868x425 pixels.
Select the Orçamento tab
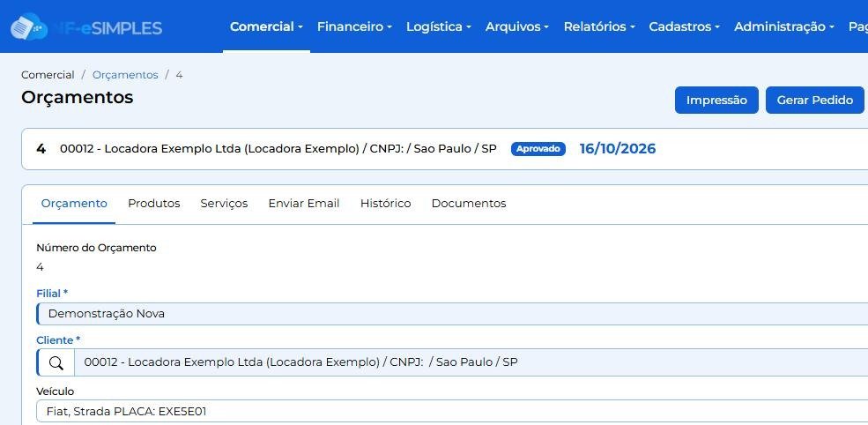click(74, 204)
